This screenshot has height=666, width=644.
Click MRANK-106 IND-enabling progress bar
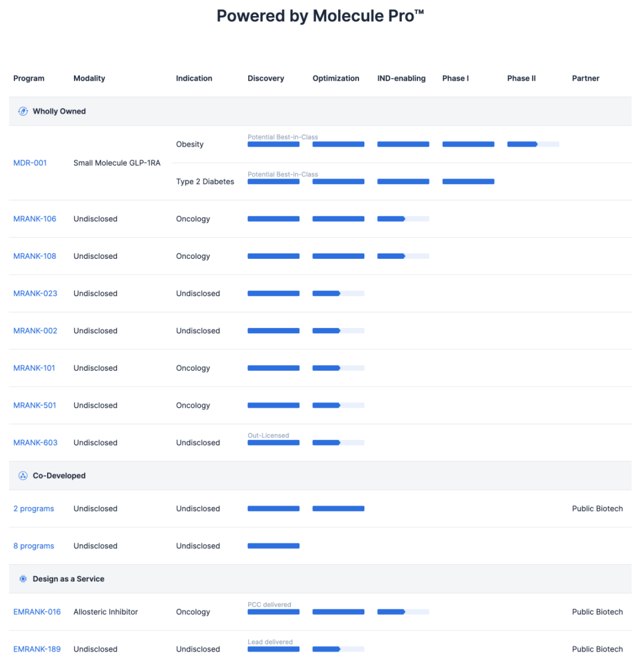[x=403, y=219]
